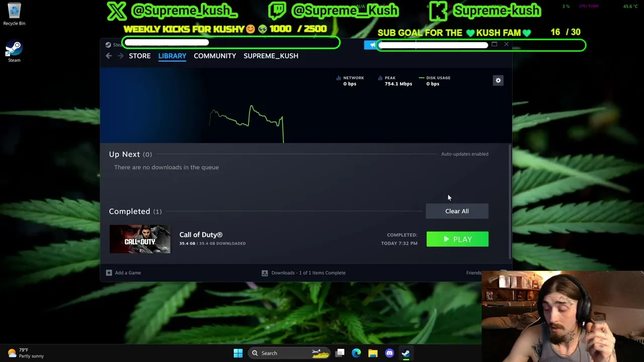Go back with Steam's back arrow
Image resolution: width=644 pixels, height=362 pixels.
[x=109, y=56]
